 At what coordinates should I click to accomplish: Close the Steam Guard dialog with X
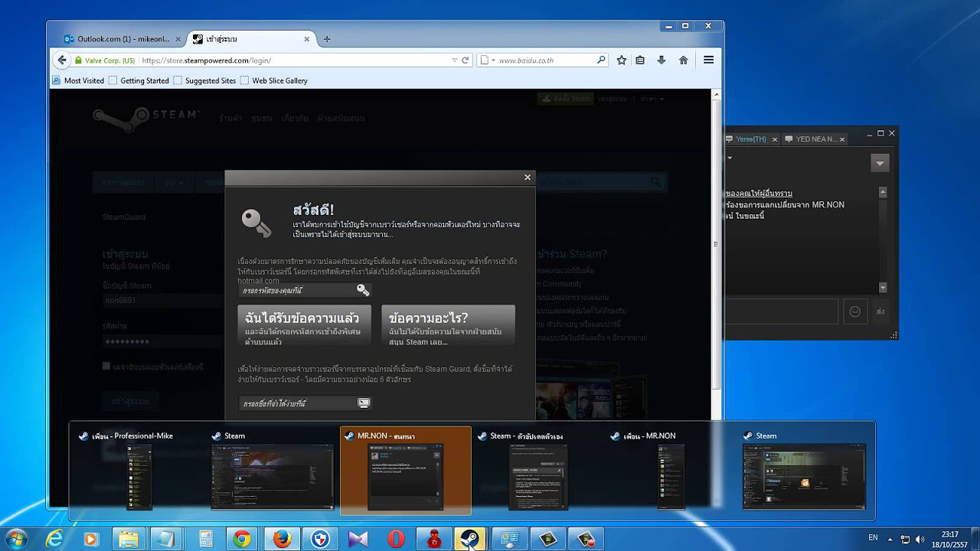[x=528, y=178]
